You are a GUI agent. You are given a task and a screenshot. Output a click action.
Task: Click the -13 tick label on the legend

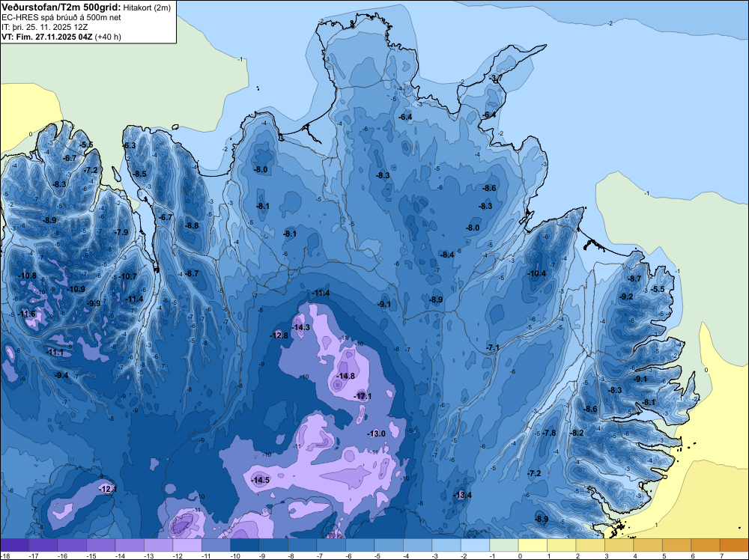148,556
